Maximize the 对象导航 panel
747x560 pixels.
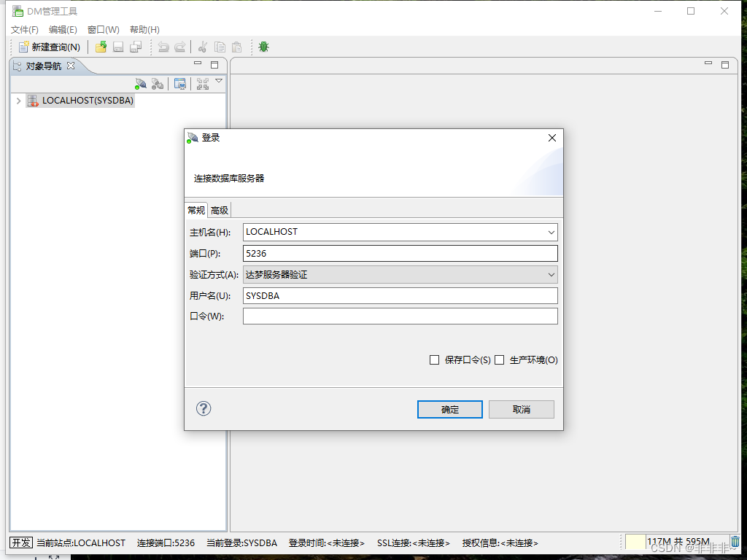pyautogui.click(x=214, y=65)
